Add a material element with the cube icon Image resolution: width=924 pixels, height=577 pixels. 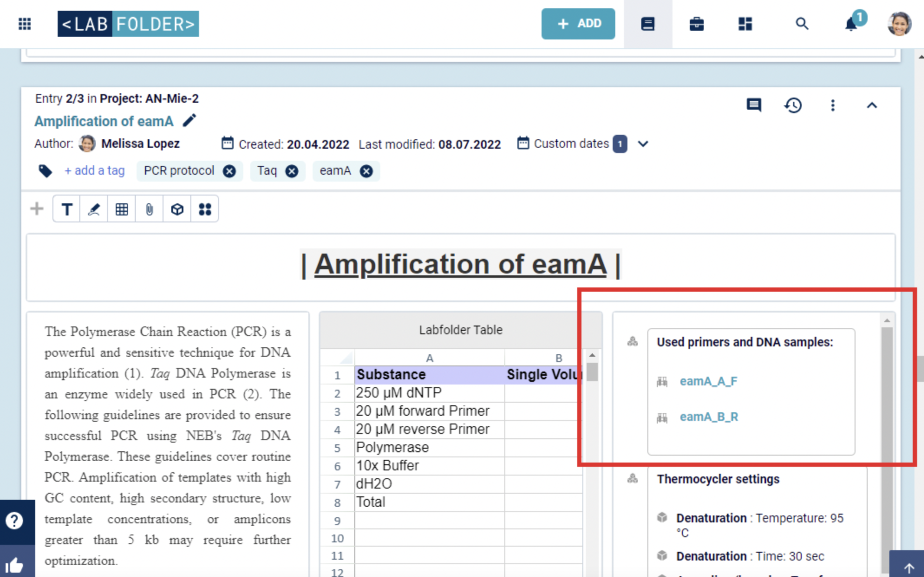(x=177, y=209)
